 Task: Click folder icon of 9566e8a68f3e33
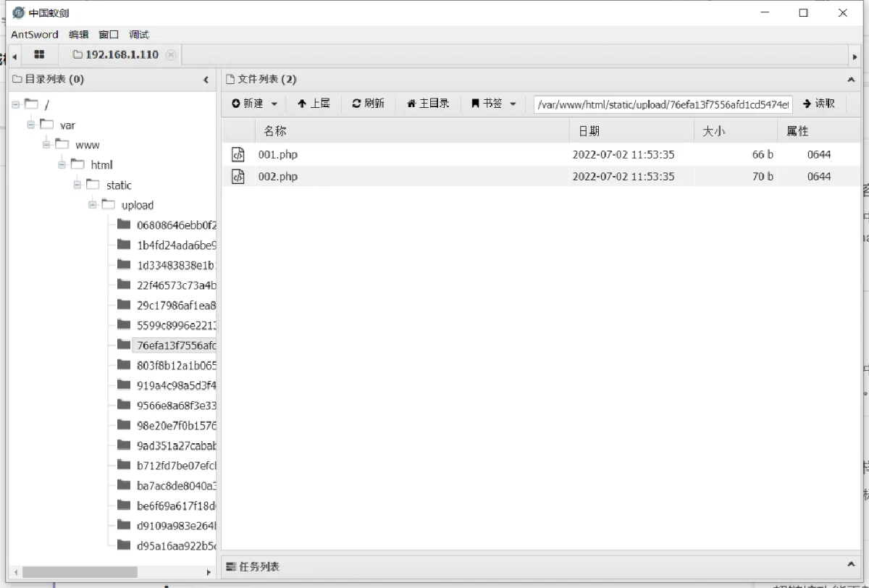click(x=124, y=405)
